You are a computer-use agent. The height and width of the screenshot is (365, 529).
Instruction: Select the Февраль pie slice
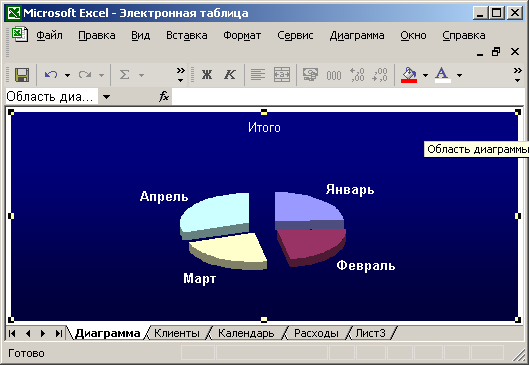click(311, 245)
